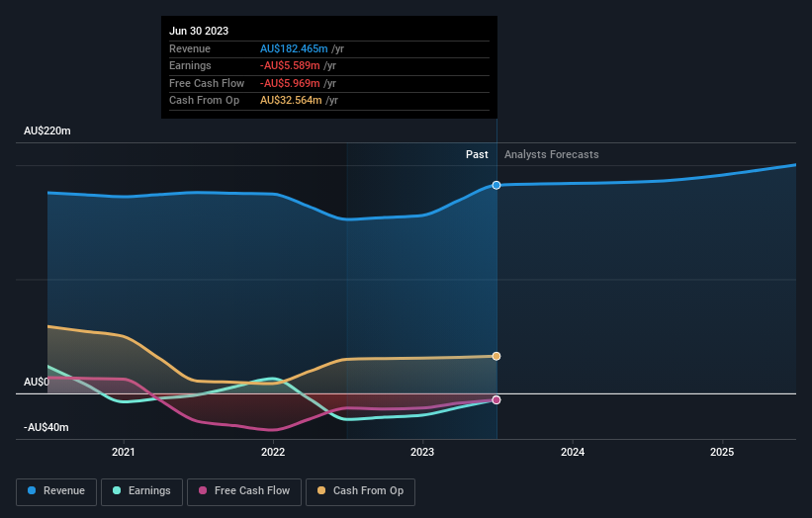Click the orange dot in Cash From Op legend
The height and width of the screenshot is (518, 812).
pos(321,490)
